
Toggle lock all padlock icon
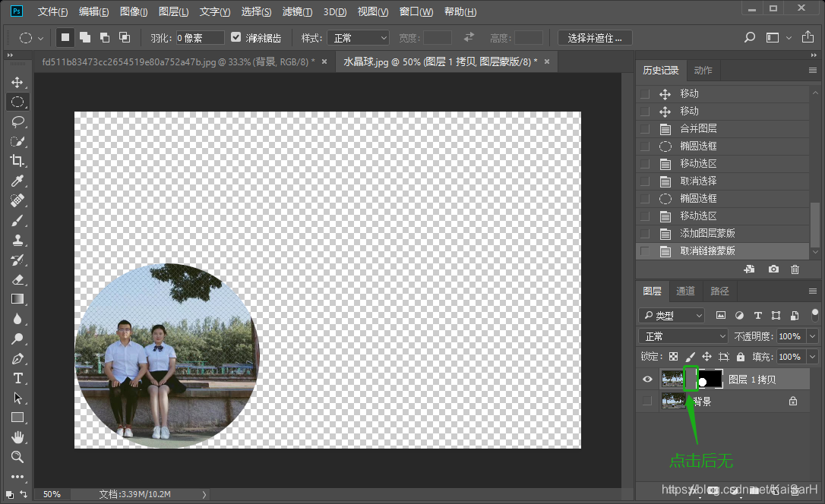point(740,357)
